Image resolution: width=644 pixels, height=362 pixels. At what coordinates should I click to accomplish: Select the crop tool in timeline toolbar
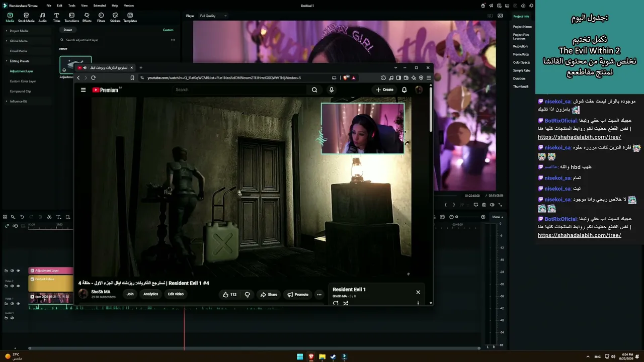[67, 217]
